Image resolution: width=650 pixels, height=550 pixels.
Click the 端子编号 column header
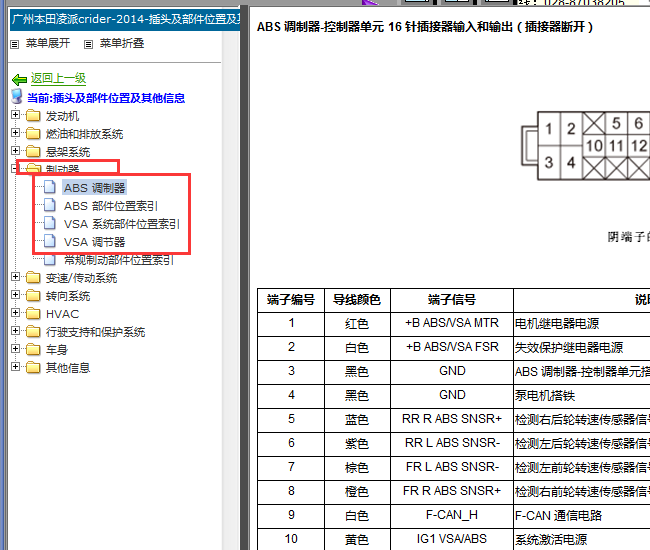[291, 300]
